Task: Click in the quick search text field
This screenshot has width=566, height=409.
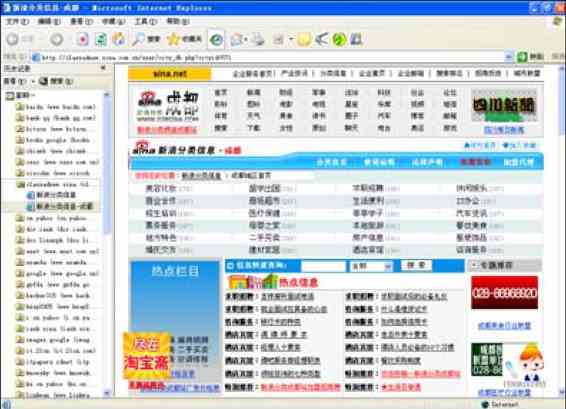Action: (x=323, y=266)
